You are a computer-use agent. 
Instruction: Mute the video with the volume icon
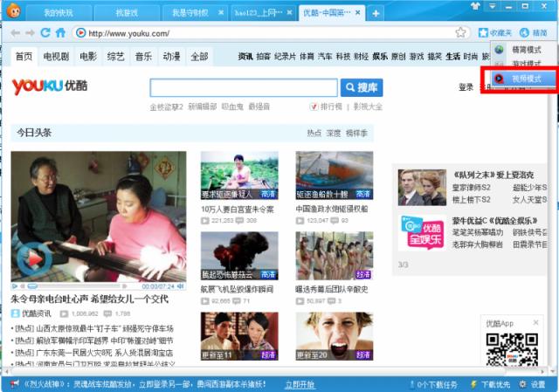[x=181, y=285]
